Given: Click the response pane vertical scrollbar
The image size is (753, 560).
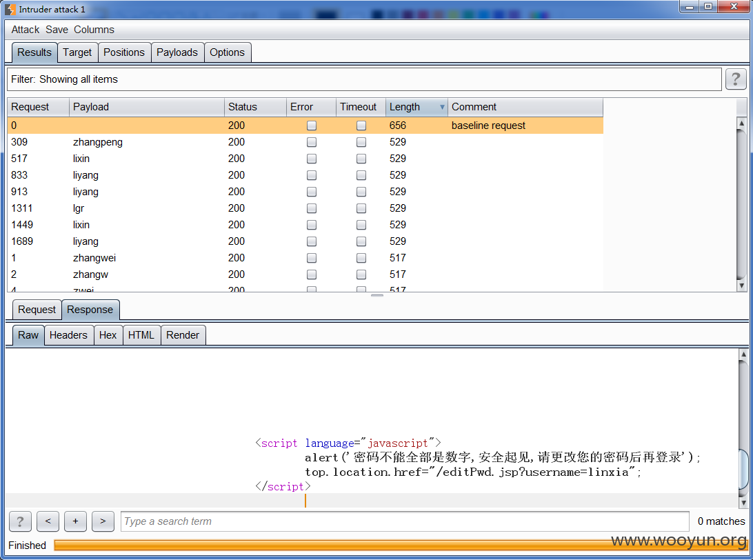Looking at the screenshot, I should pos(743,428).
